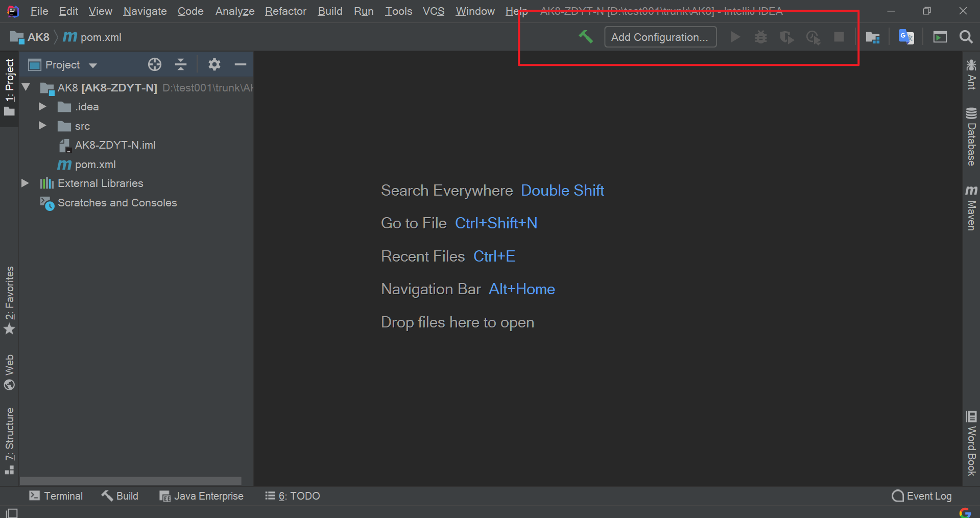Click the Collapse All icon in Project panel

tap(181, 64)
